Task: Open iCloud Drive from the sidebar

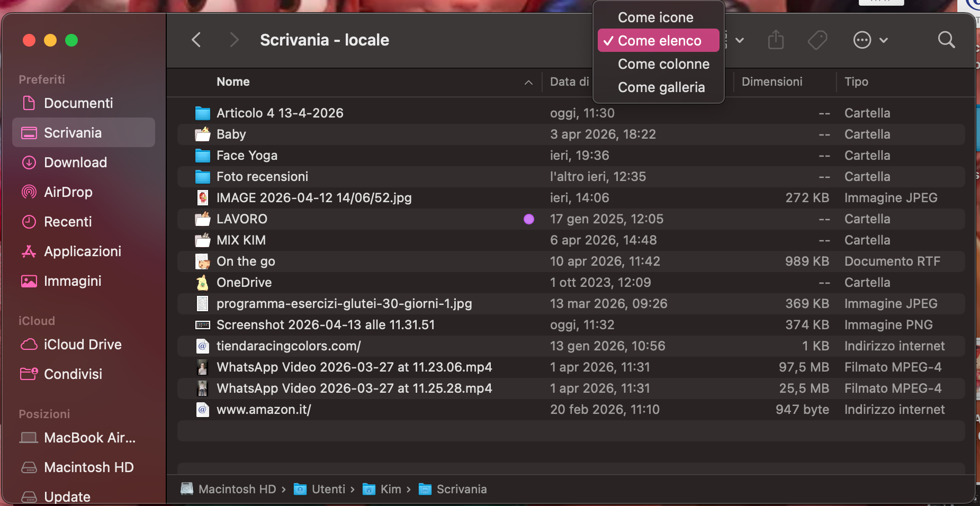Action: (82, 344)
